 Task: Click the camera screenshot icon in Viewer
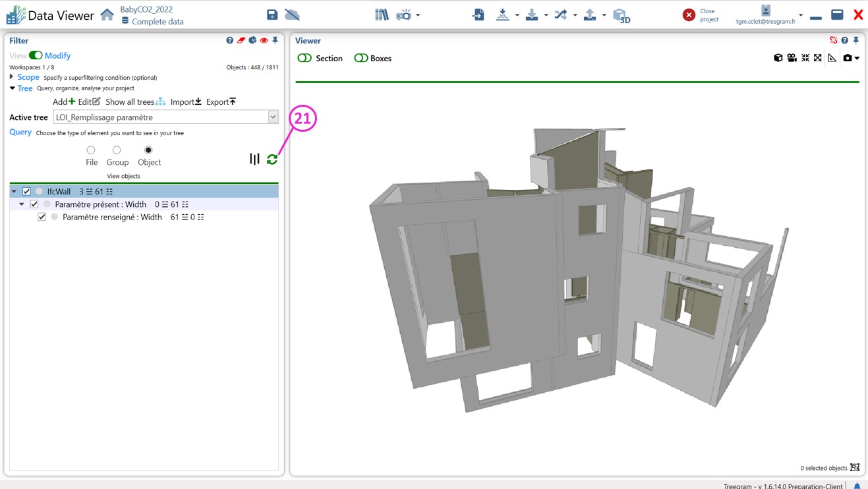(x=848, y=58)
